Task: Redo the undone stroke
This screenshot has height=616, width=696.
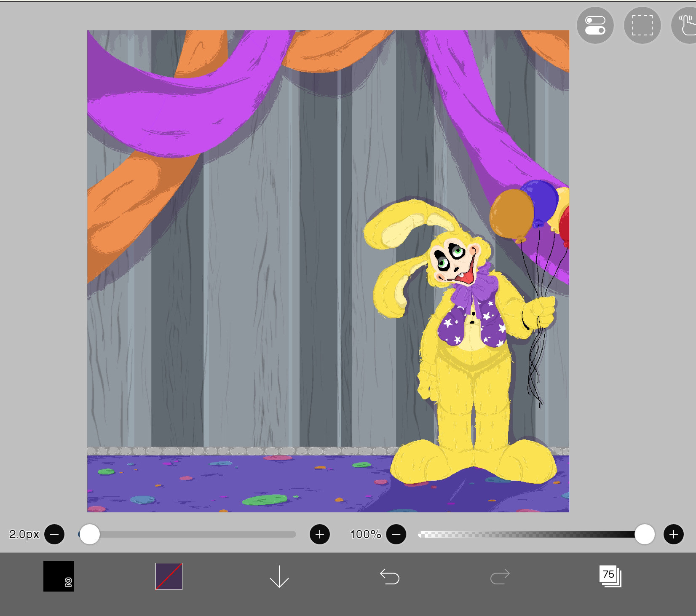Action: [500, 576]
